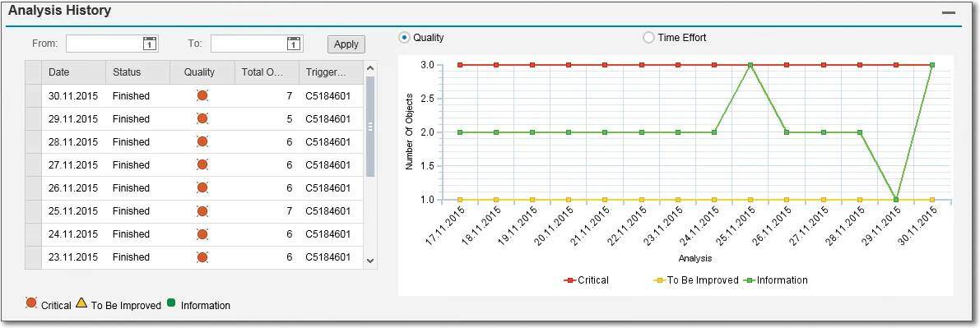
Task: Click table scrollbar up arrow
Action: click(370, 67)
